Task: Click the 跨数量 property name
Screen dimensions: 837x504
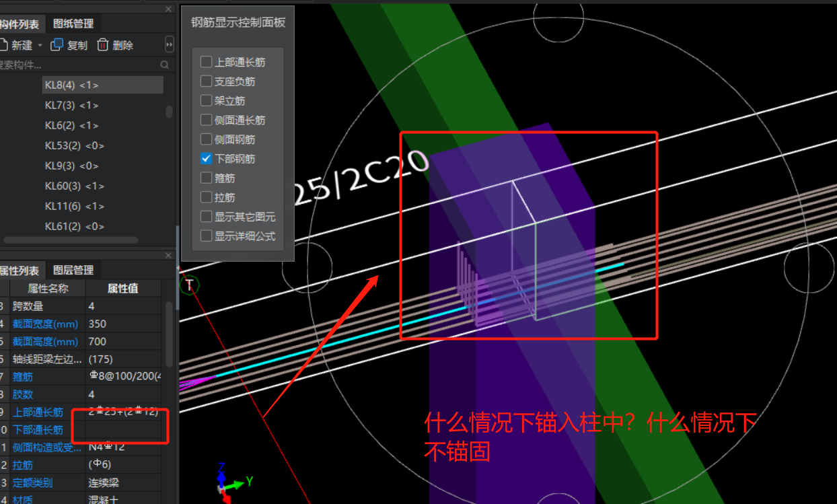Action: (x=29, y=305)
